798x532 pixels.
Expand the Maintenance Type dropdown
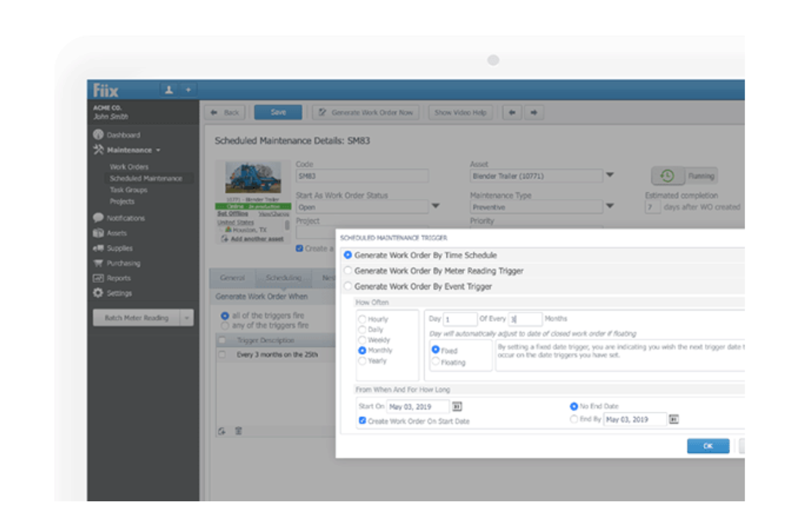610,207
